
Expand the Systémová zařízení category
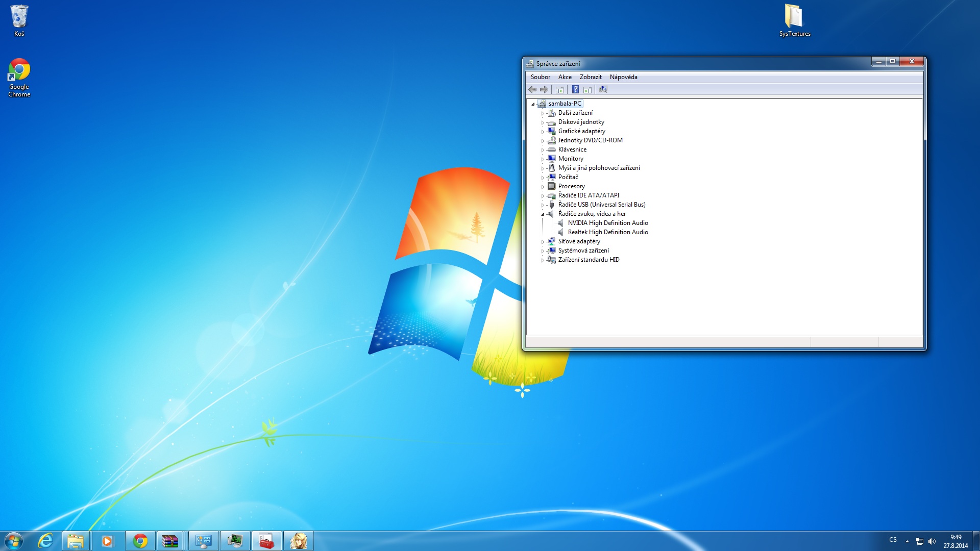543,251
